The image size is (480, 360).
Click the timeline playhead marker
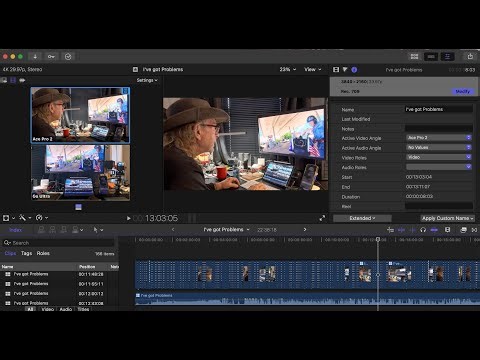coord(378,239)
